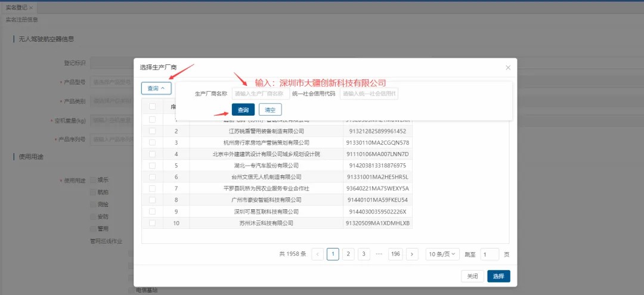Image resolution: width=644 pixels, height=295 pixels.
Task: Select the checkbox for 深圳可易互联科技有限公司
Action: pyautogui.click(x=153, y=212)
